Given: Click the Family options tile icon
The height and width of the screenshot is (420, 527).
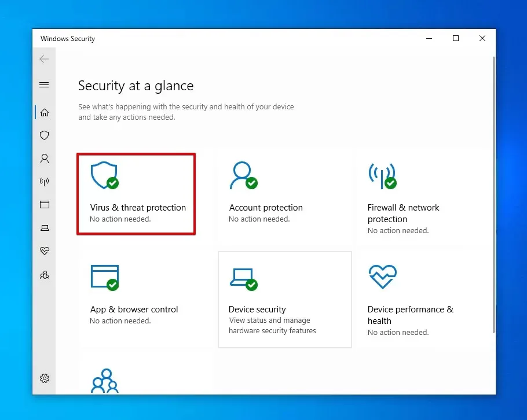Looking at the screenshot, I should point(105,380).
